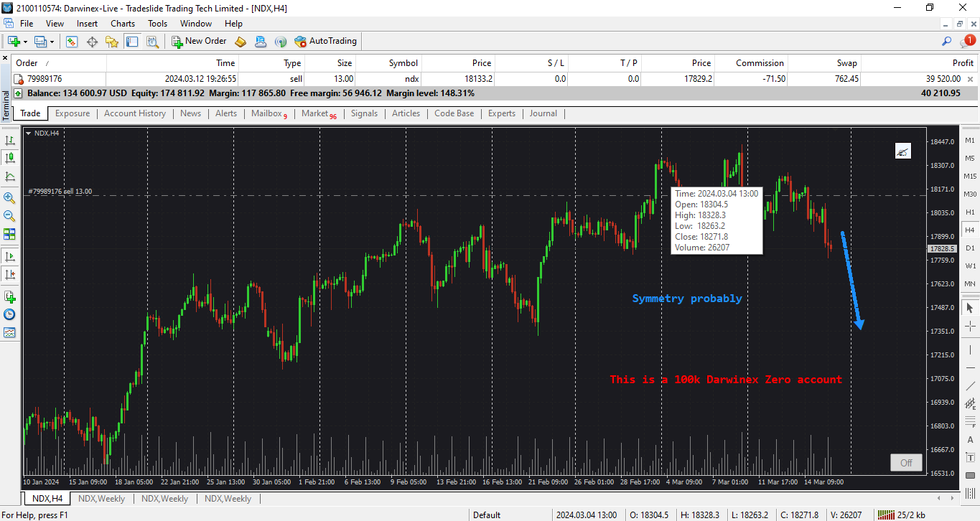The width and height of the screenshot is (980, 521).
Task: Toggle the AutoTrading button
Action: pyautogui.click(x=325, y=42)
